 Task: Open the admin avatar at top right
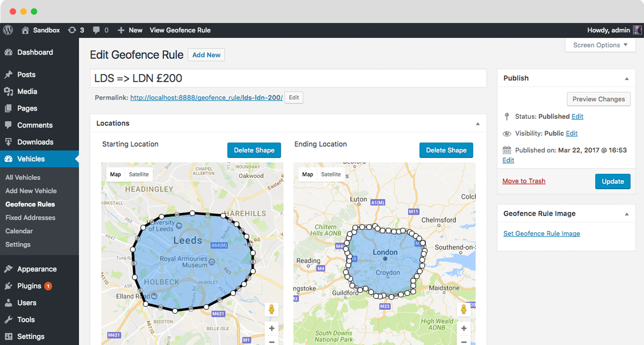637,30
